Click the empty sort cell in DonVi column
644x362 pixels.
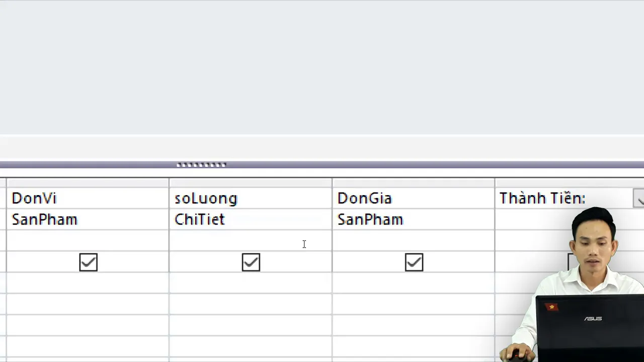coord(88,241)
